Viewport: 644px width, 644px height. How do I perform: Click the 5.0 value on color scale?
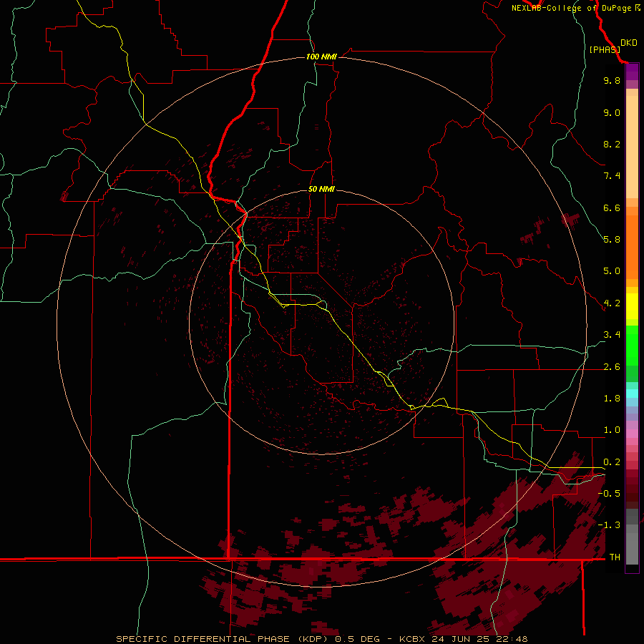(x=612, y=271)
